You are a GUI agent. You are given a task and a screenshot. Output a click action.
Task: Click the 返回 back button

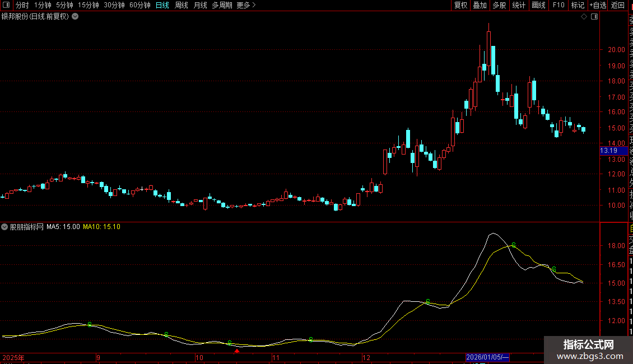(618, 5)
